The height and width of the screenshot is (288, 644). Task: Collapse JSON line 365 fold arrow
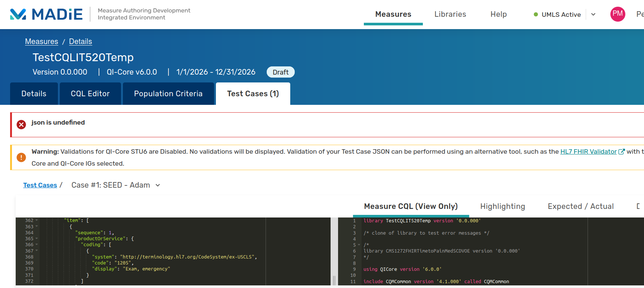[x=37, y=239]
